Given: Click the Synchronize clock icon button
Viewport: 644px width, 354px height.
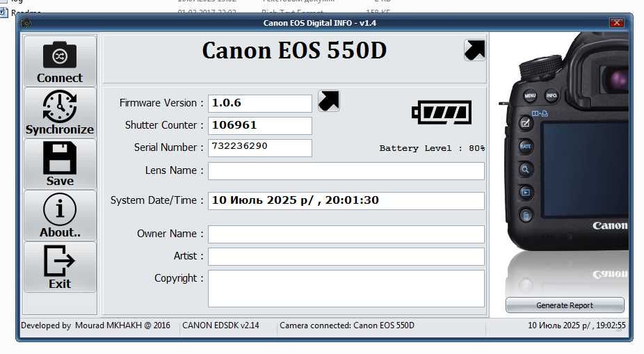Looking at the screenshot, I should click(60, 113).
